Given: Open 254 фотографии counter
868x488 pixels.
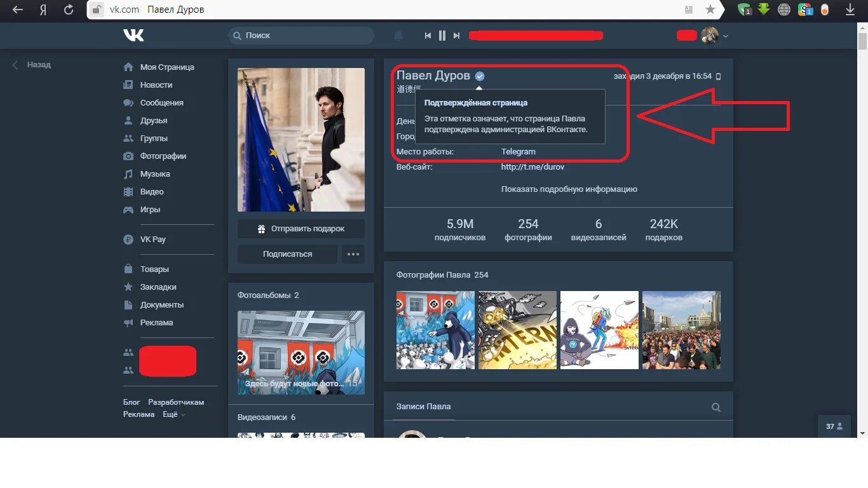Looking at the screenshot, I should (x=528, y=230).
